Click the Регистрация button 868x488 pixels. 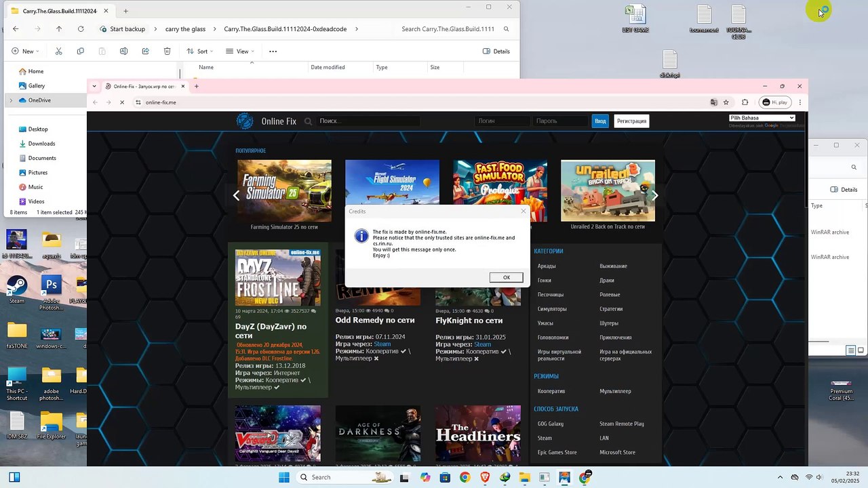[x=631, y=121]
